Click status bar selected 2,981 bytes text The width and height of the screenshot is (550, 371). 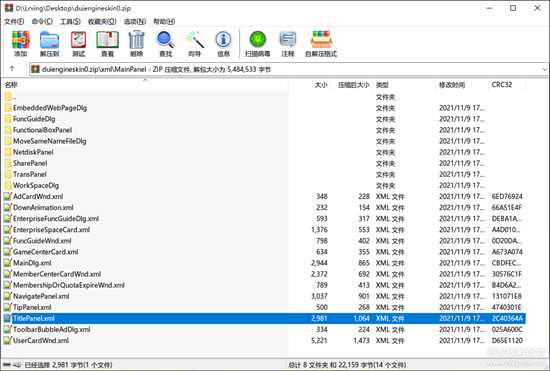point(68,365)
